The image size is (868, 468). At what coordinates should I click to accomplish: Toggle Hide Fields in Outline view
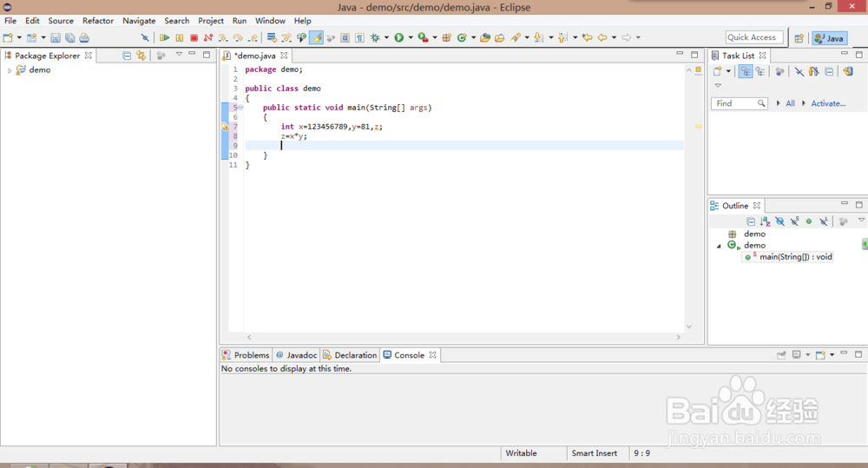(x=780, y=221)
